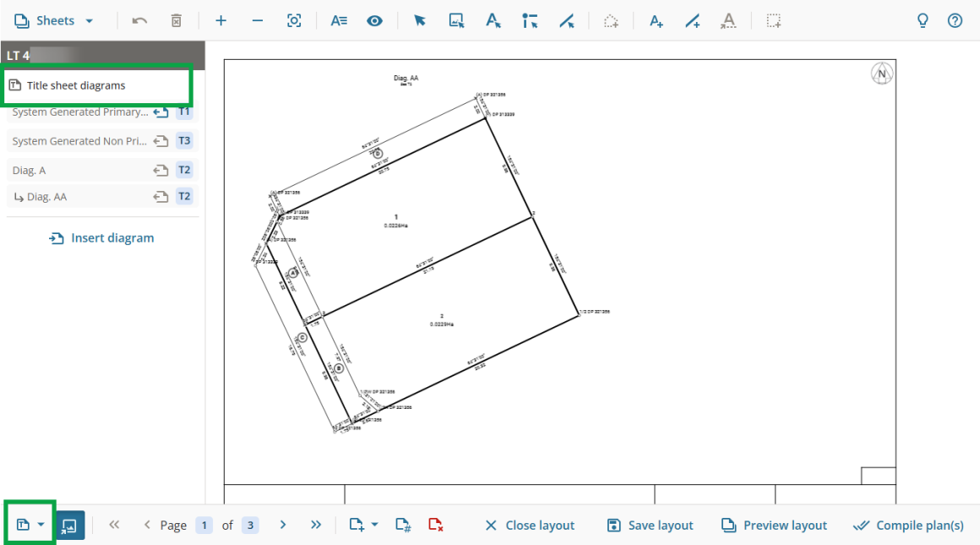This screenshot has width=980, height=545.
Task: Activate the line select tool
Action: click(567, 20)
